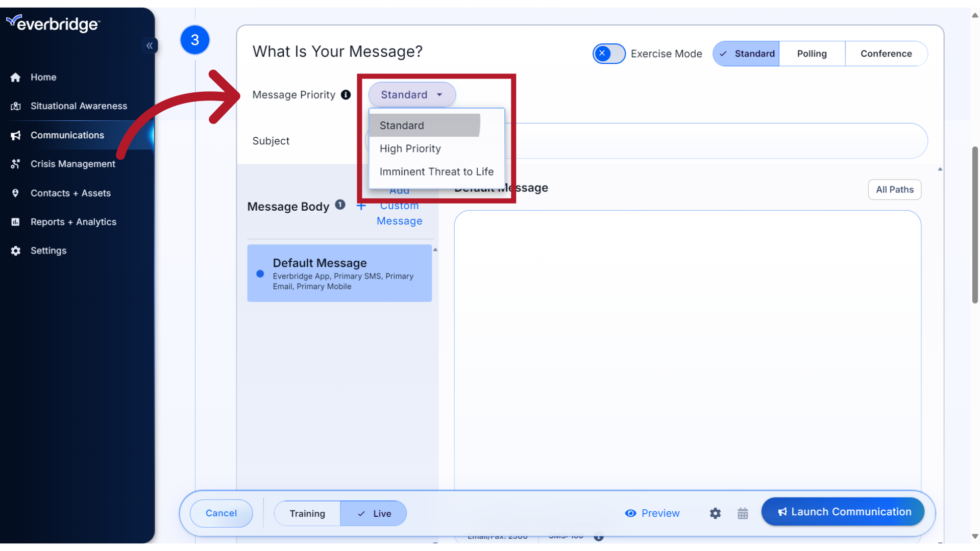Open the schedule calendar icon near Launch Communication
The width and height of the screenshot is (980, 551).
[743, 513]
